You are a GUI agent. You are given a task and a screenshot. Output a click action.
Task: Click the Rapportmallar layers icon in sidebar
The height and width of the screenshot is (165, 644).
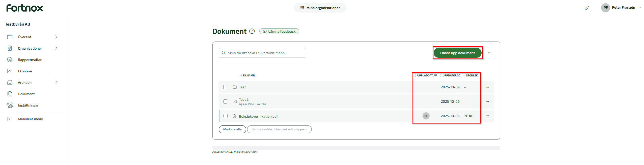(10, 60)
